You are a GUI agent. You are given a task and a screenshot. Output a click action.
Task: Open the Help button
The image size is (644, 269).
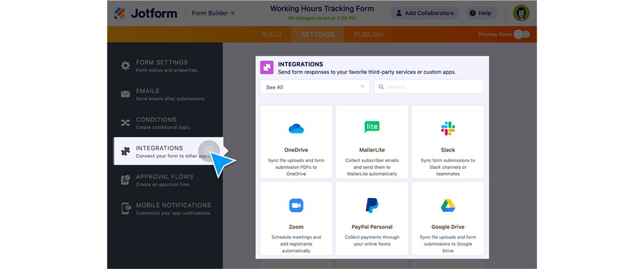point(481,13)
